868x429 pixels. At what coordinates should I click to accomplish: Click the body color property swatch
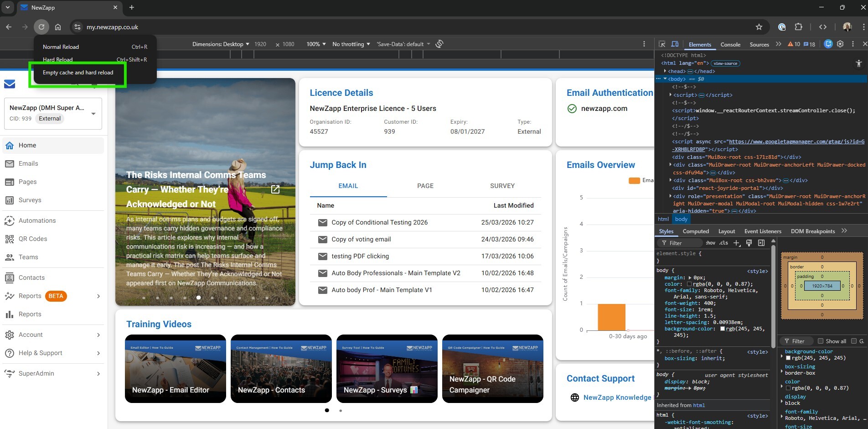[x=689, y=284]
